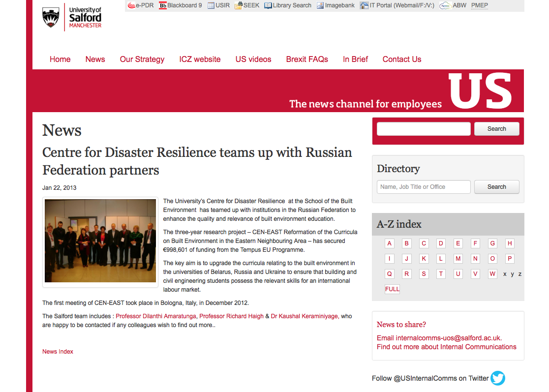This screenshot has width=549, height=392.
Task: Click Search button in red search box
Action: point(497,129)
